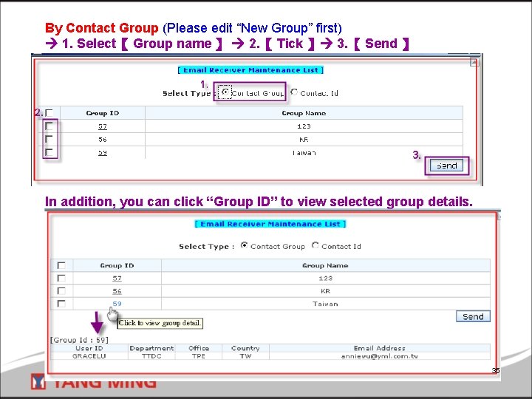
Task: Click Group ID column header in upper list
Action: tap(103, 113)
